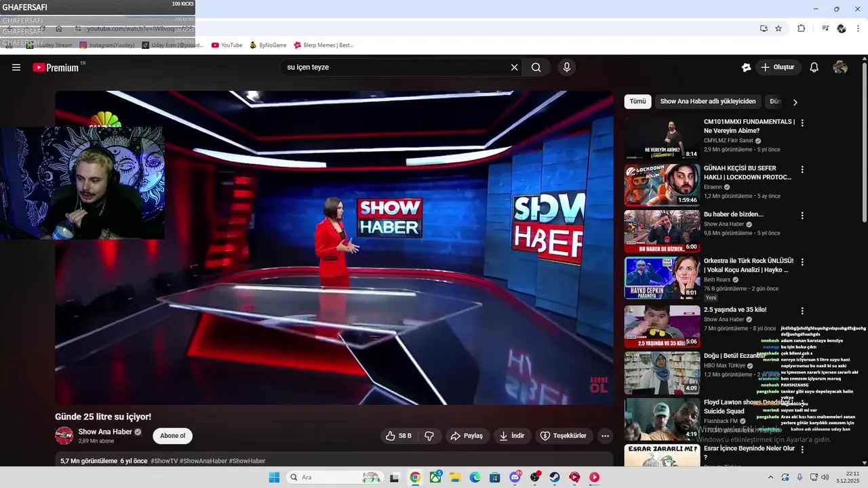Dislike the video with thumbs-down
Image resolution: width=868 pixels, height=488 pixels.
pos(429,436)
